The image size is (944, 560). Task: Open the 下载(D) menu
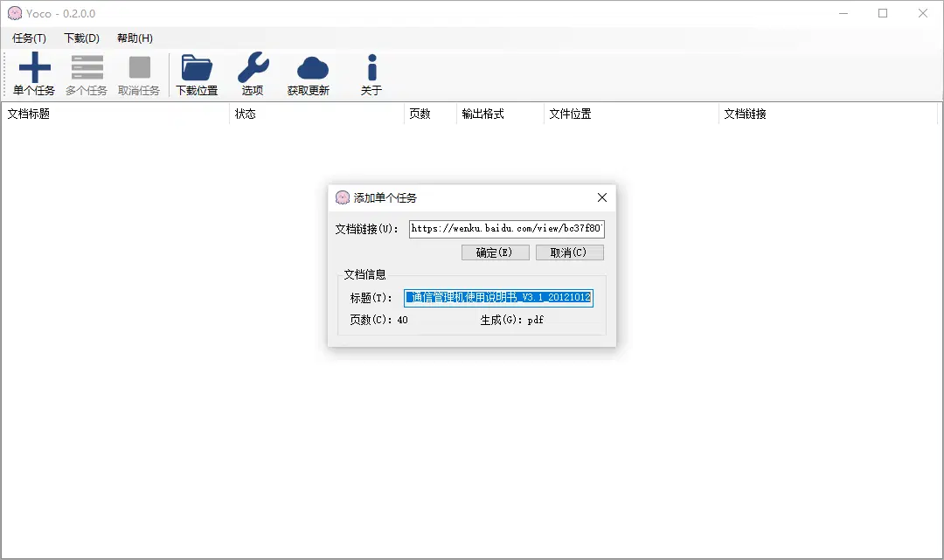coord(81,38)
